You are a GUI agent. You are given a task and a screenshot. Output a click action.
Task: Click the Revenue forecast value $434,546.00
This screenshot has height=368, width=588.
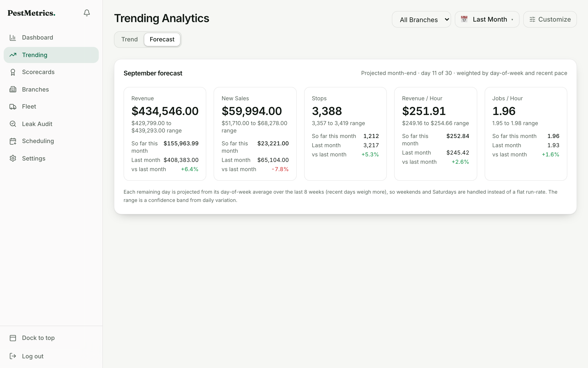tap(165, 111)
